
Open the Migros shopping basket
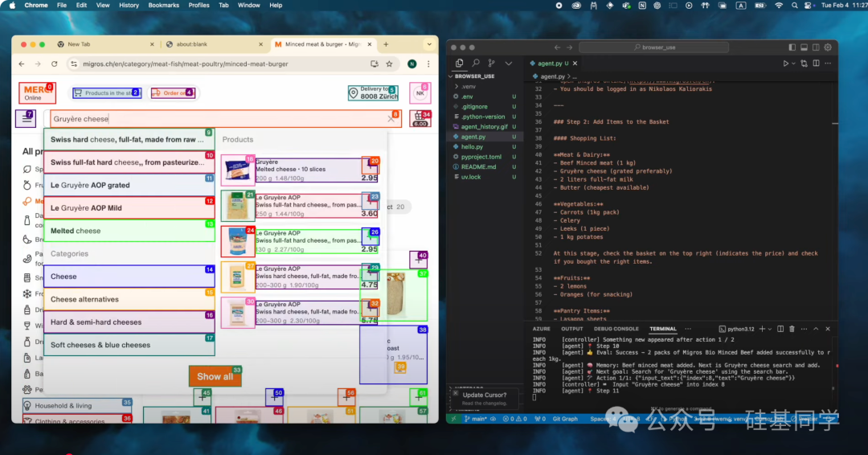(420, 118)
